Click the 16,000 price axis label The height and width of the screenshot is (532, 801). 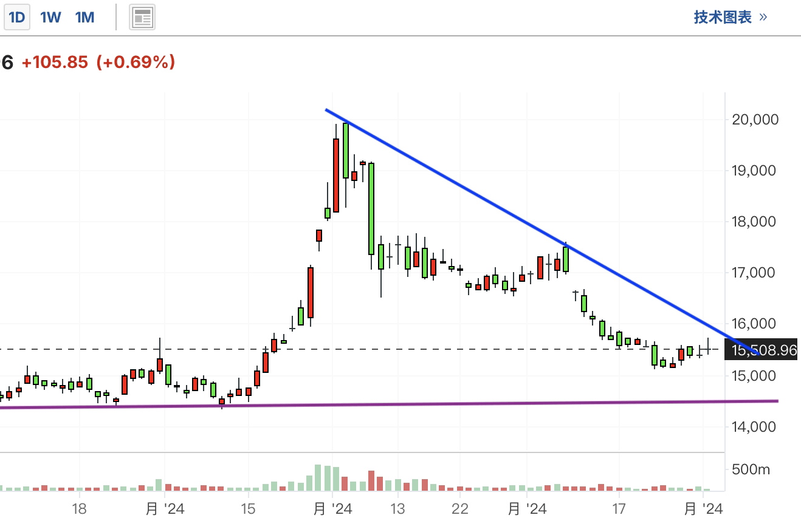click(x=755, y=324)
